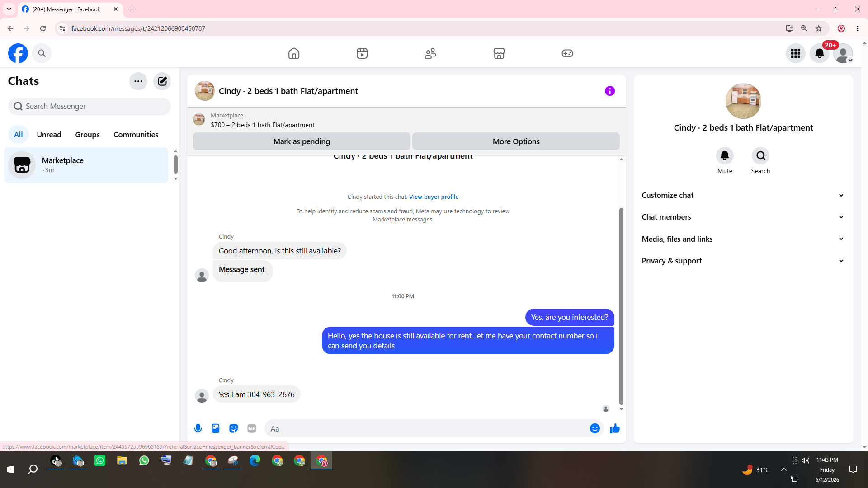Click the conversation scrollbar
868x488 pixels.
click(621, 306)
